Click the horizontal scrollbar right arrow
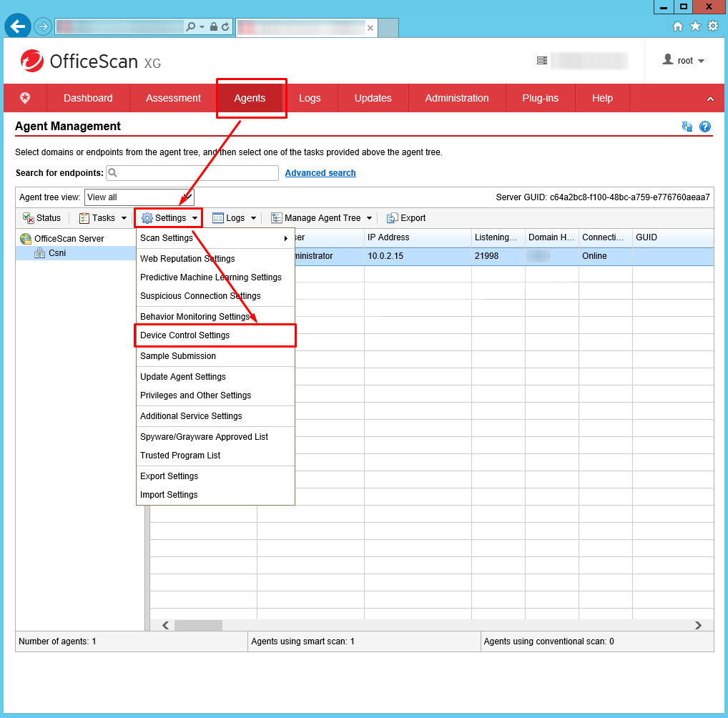 698,625
